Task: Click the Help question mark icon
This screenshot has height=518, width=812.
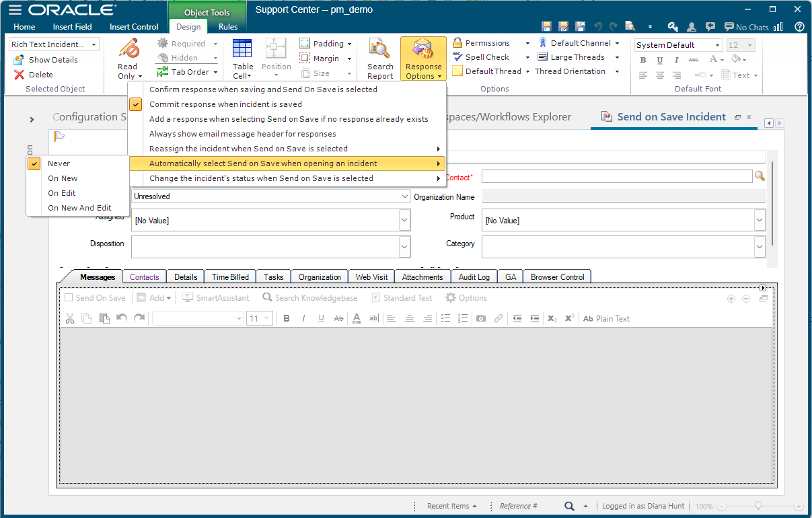Action: click(x=799, y=27)
